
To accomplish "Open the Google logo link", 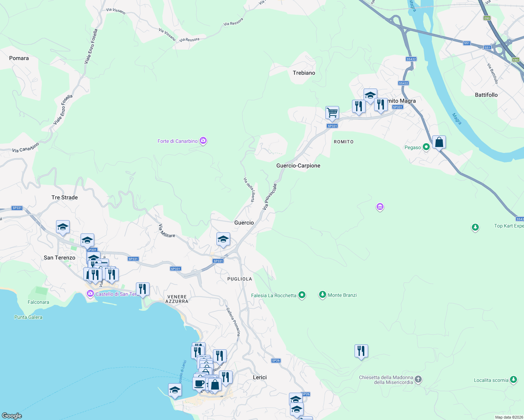I will [x=11, y=415].
